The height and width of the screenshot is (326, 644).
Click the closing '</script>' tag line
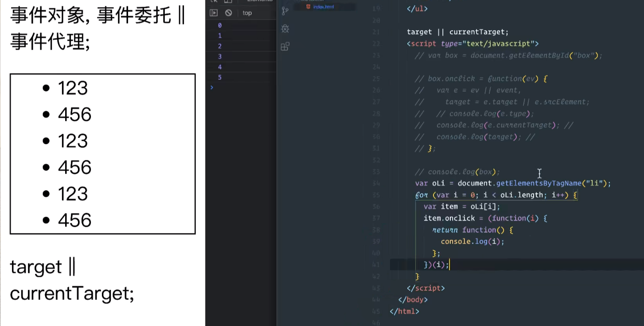point(425,288)
